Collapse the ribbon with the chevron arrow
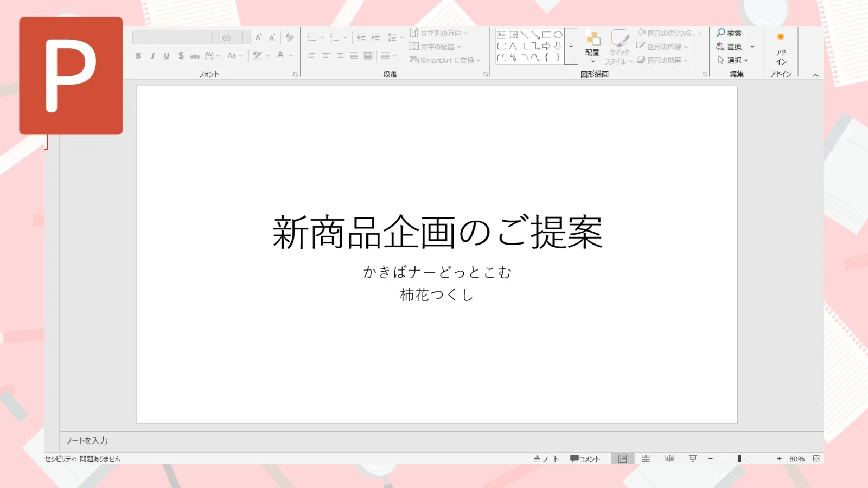This screenshot has width=868, height=488. coord(815,75)
